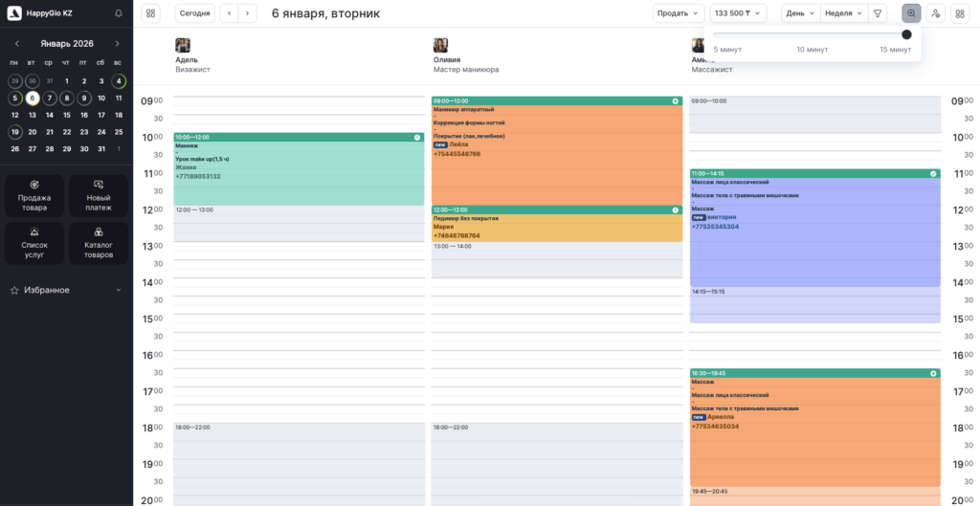Click the filter funnel icon
The image size is (980, 506).
click(x=878, y=13)
